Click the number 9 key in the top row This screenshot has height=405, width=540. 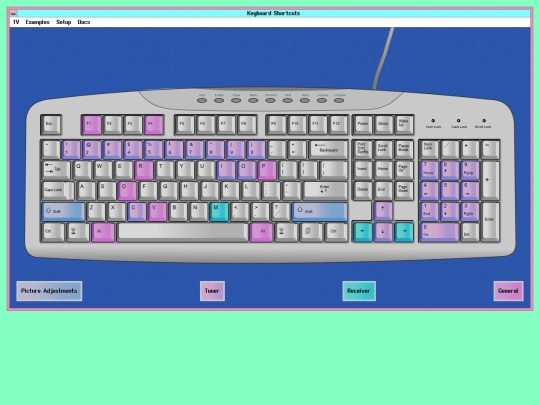(x=235, y=149)
